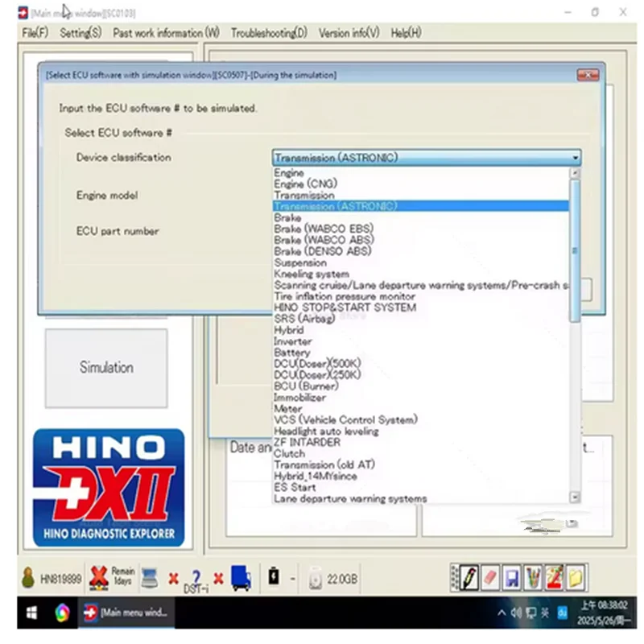Image resolution: width=644 pixels, height=644 pixels.
Task: Select HINO STOP&START SYSTEM entry
Action: [421, 308]
